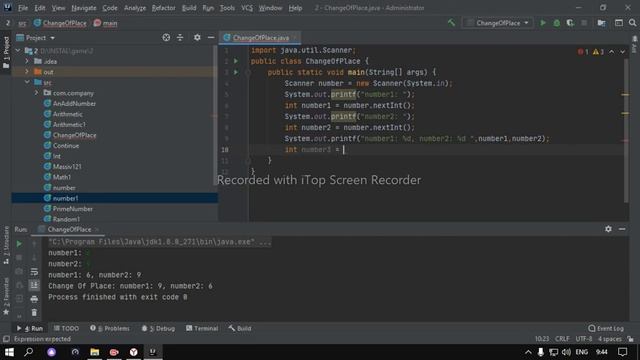Open volume control in system tray

[566, 352]
